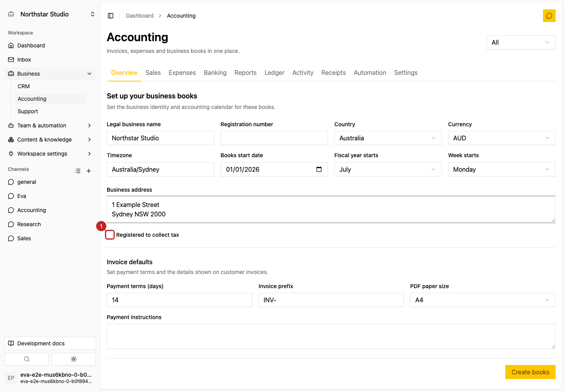The height and width of the screenshot is (392, 565).
Task: Click the general channel bubble icon
Action: [11, 182]
